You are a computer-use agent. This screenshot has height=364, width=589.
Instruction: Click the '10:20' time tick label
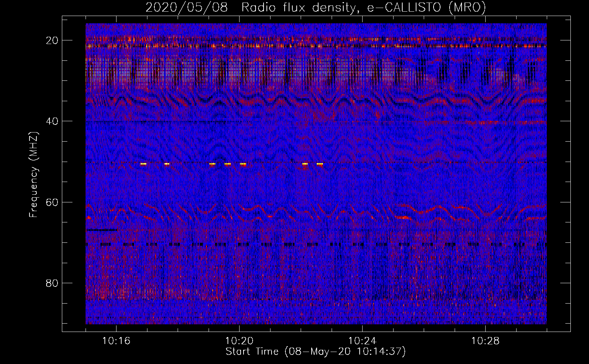tap(240, 341)
